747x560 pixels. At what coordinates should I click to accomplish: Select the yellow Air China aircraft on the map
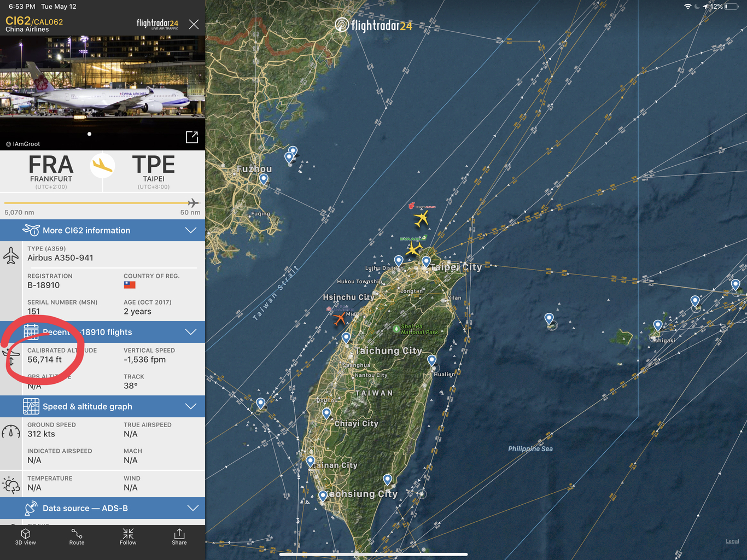click(421, 219)
